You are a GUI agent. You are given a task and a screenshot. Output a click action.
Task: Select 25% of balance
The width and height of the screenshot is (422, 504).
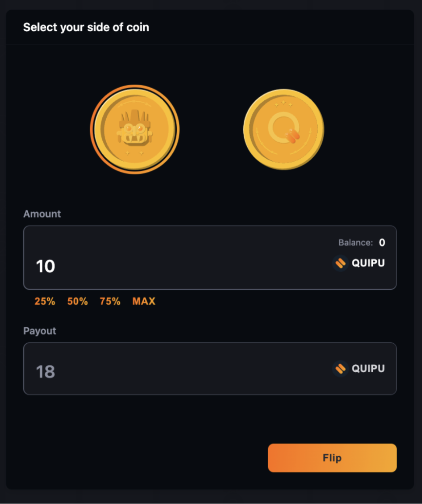tap(44, 301)
